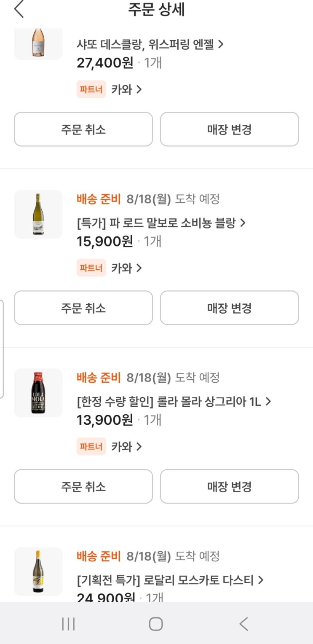Expand 카와 store link under 위스퍼링 엔젤
313x644 pixels.
(126, 89)
